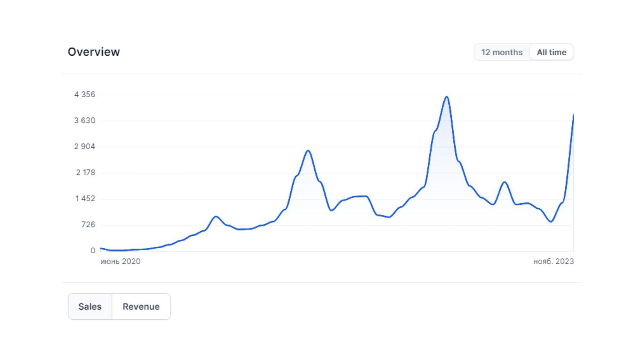This screenshot has height=362, width=644.
Task: Click the chart line's starting point
Action: click(x=101, y=249)
